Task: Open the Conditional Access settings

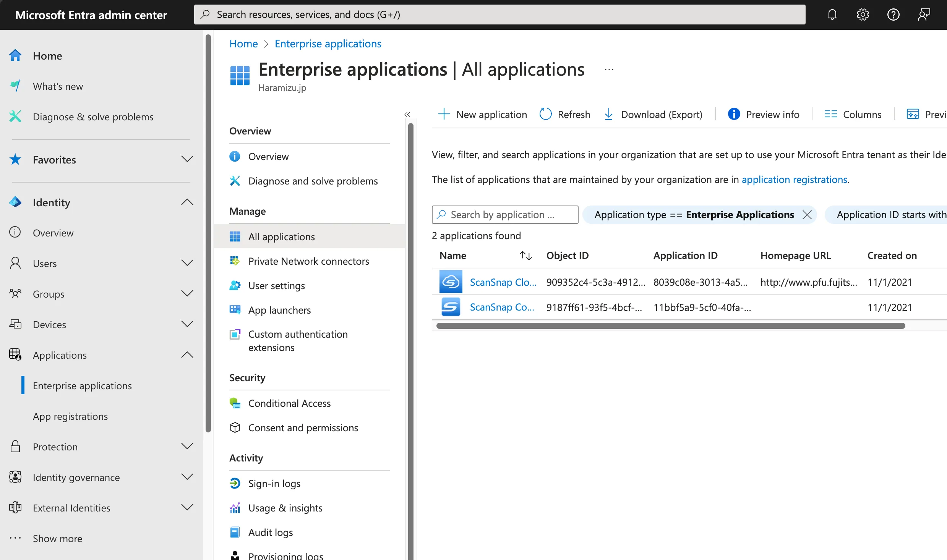Action: [x=289, y=403]
